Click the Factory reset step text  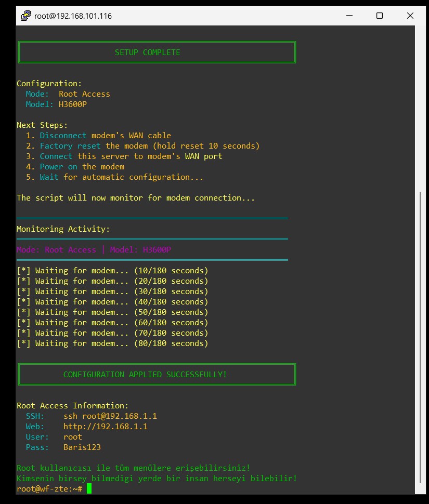(x=70, y=146)
